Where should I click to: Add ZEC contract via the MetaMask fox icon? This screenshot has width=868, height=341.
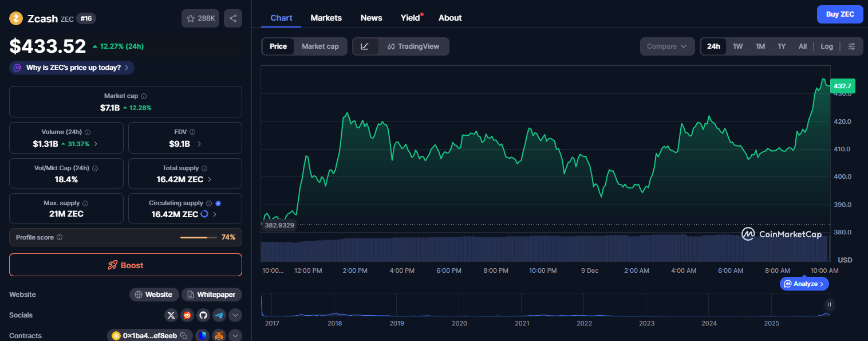(219, 335)
